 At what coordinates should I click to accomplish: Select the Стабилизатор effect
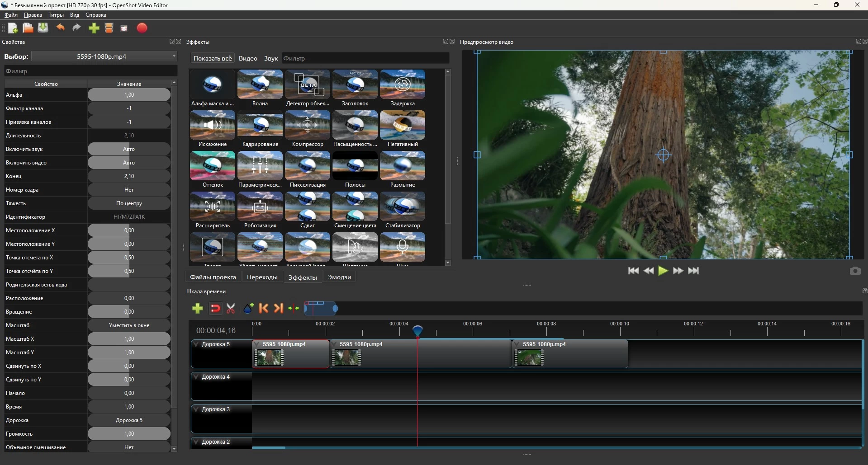point(403,210)
